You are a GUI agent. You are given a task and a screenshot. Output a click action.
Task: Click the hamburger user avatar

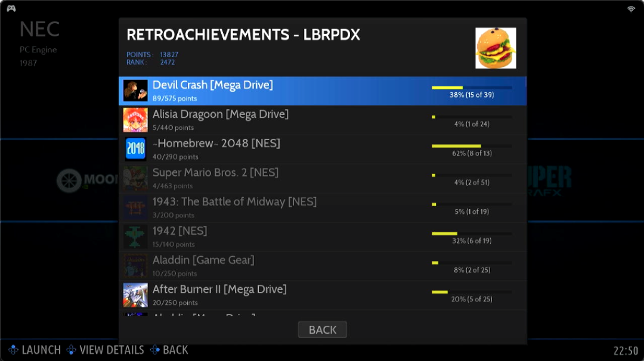tap(496, 48)
